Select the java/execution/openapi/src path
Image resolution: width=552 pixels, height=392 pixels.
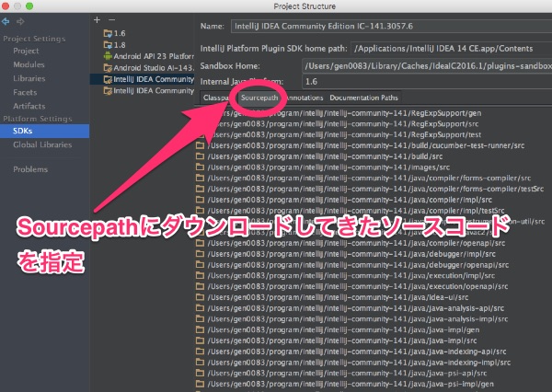pyautogui.click(x=358, y=286)
